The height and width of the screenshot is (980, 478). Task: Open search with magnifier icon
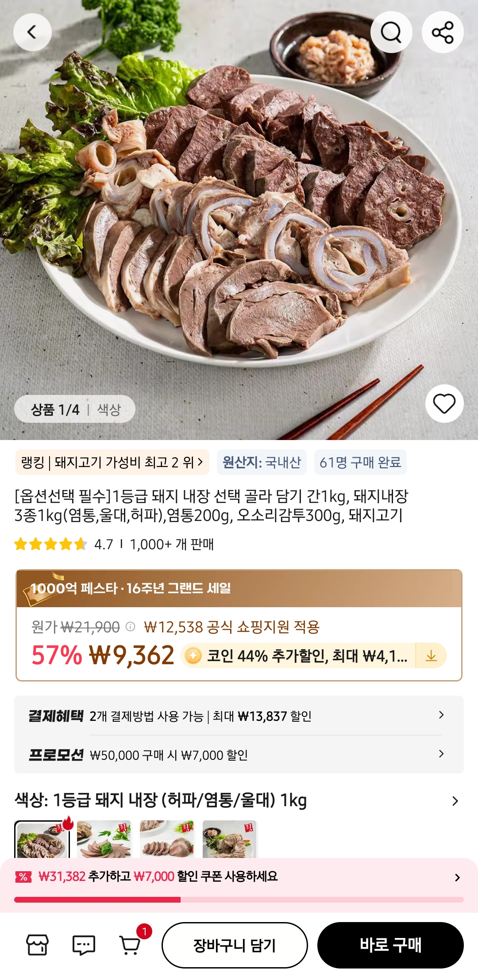[x=391, y=32]
